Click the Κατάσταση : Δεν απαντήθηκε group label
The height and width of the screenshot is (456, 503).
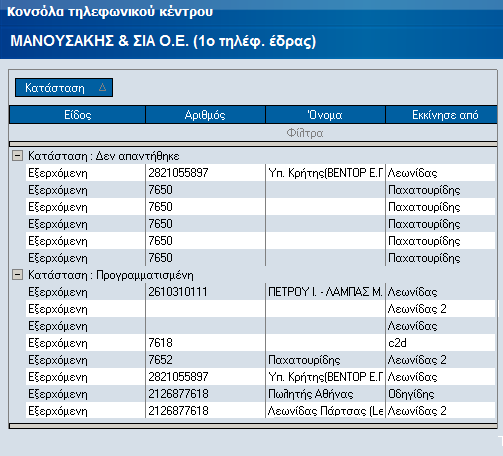(x=104, y=156)
